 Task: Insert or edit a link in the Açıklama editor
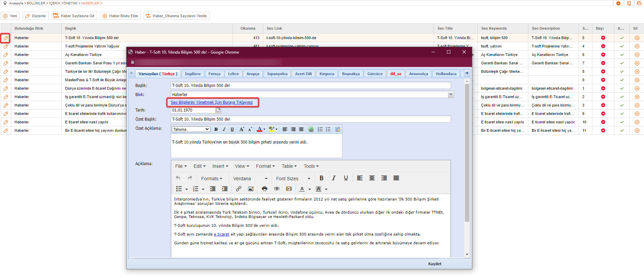tap(239, 189)
